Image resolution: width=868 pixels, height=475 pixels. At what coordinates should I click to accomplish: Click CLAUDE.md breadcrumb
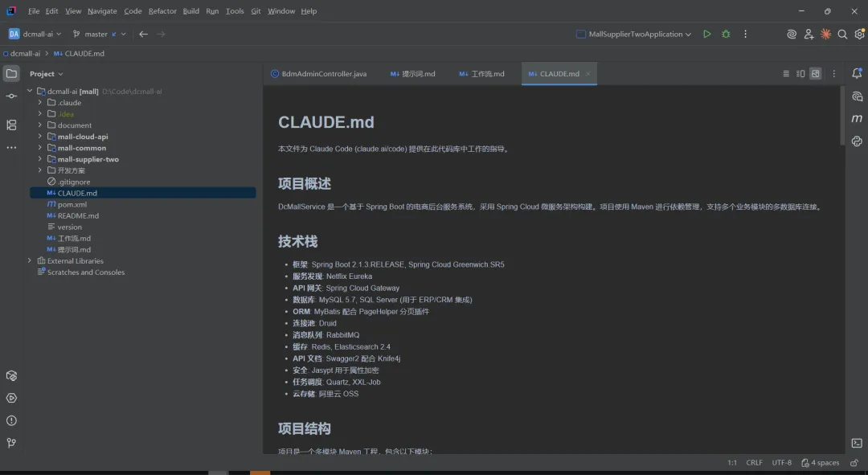[x=79, y=54]
